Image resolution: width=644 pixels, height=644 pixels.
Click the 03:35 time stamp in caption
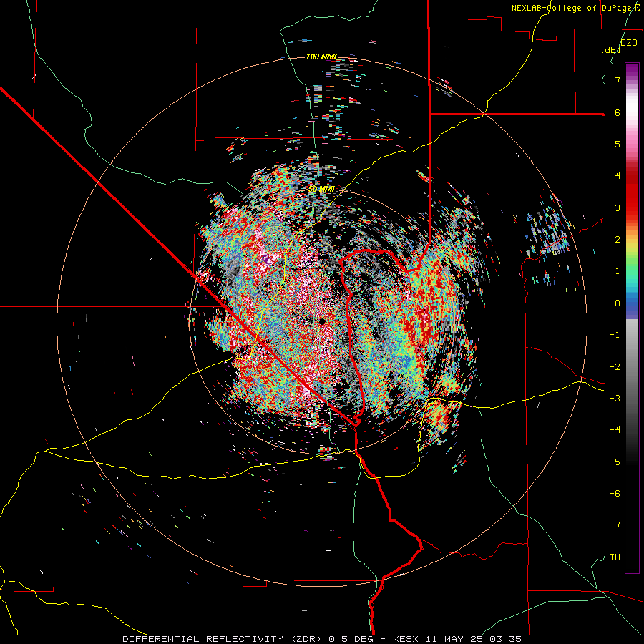(505, 639)
